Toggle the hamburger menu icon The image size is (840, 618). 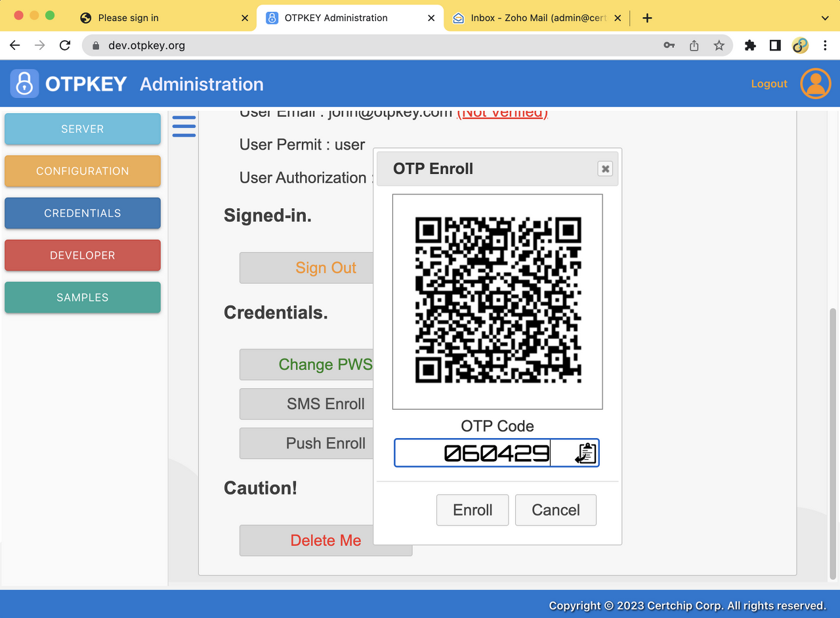point(184,126)
